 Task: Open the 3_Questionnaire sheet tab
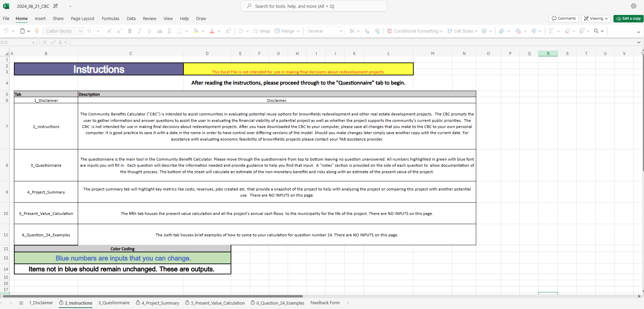pos(114,303)
